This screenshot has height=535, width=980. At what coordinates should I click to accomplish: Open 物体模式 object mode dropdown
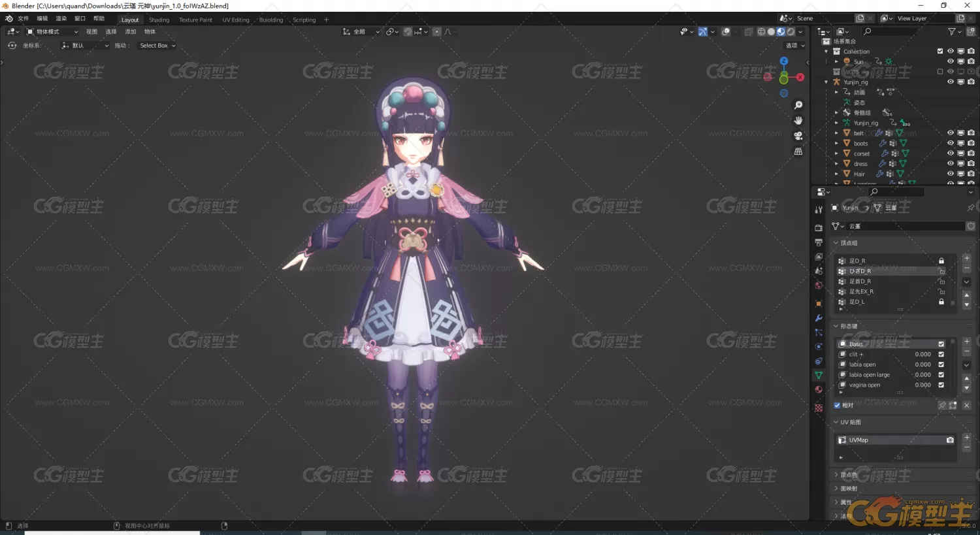pyautogui.click(x=52, y=31)
